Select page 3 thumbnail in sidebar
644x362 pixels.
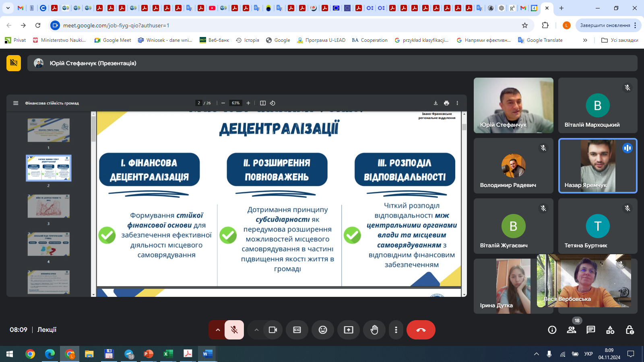click(x=49, y=206)
